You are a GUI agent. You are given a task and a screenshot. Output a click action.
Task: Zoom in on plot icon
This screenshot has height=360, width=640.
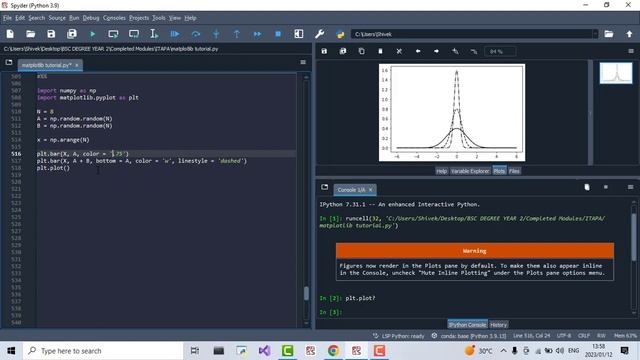[455, 51]
